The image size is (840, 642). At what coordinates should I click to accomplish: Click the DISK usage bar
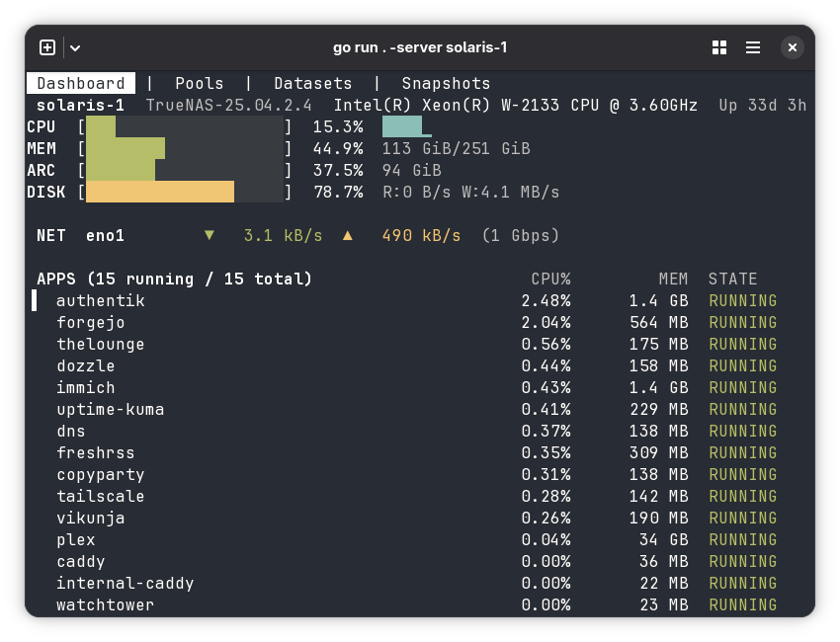tap(185, 192)
